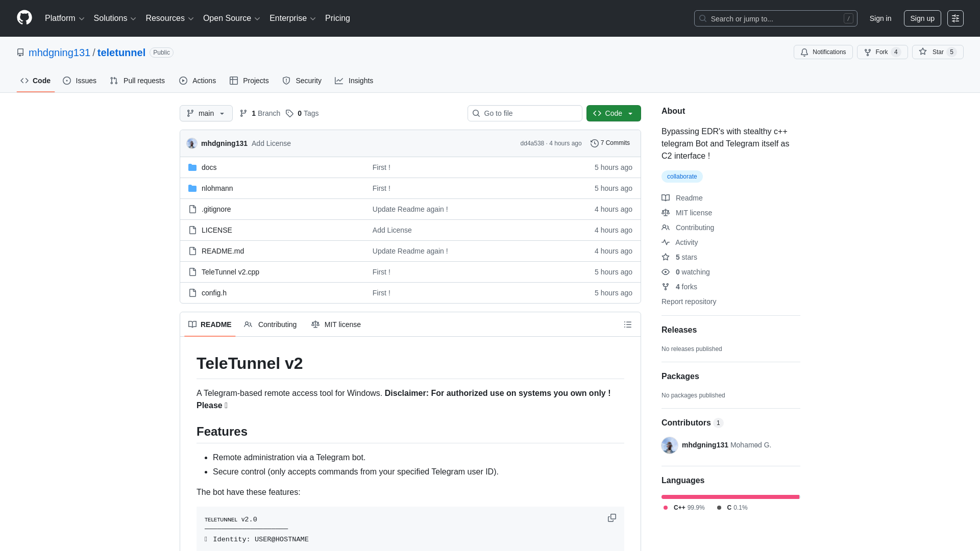Click the GitHub logo in the header
This screenshot has width=980, height=551.
[24, 18]
